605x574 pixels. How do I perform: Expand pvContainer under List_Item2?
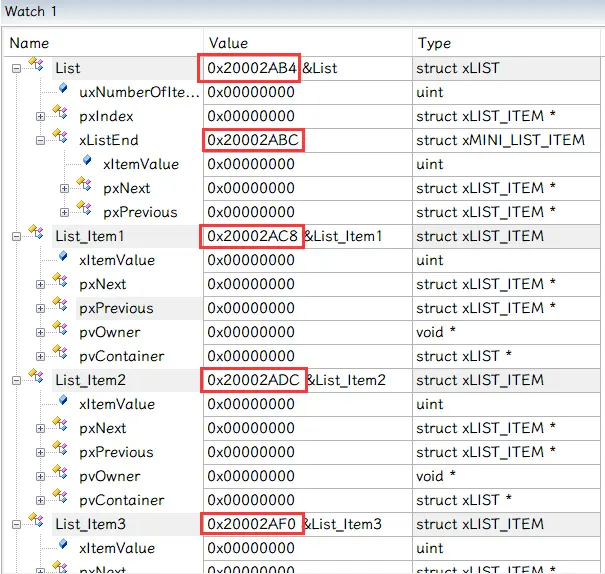point(41,500)
